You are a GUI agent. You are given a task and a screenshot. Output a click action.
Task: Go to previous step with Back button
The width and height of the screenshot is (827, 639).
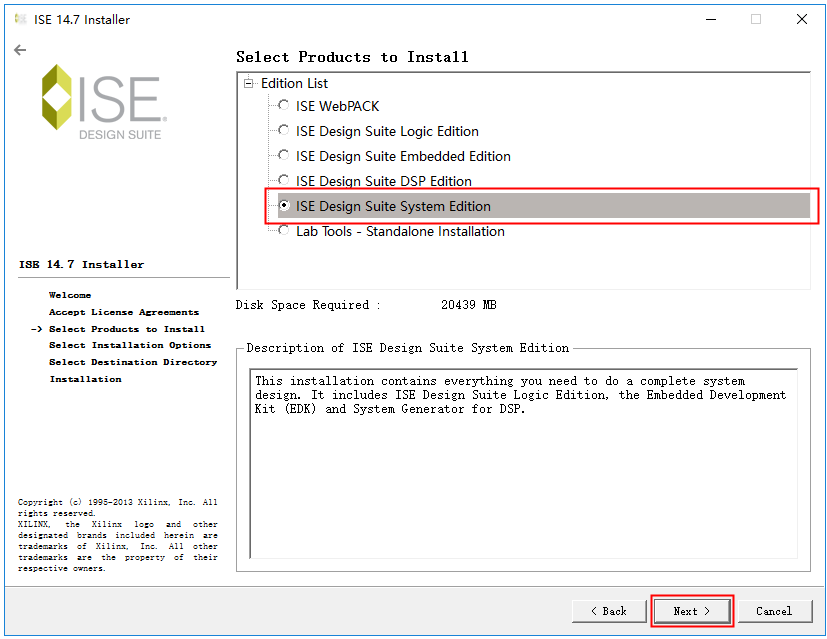[608, 611]
